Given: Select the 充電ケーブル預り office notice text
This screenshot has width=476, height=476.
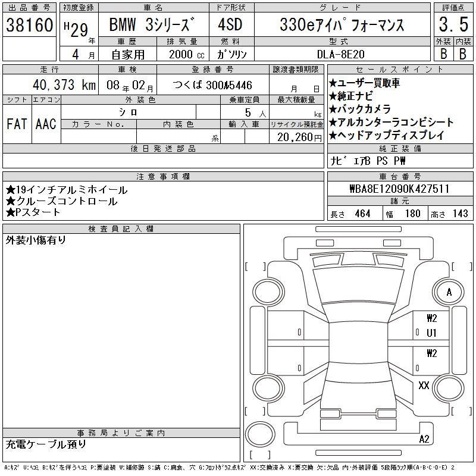Looking at the screenshot, I should click(46, 444).
